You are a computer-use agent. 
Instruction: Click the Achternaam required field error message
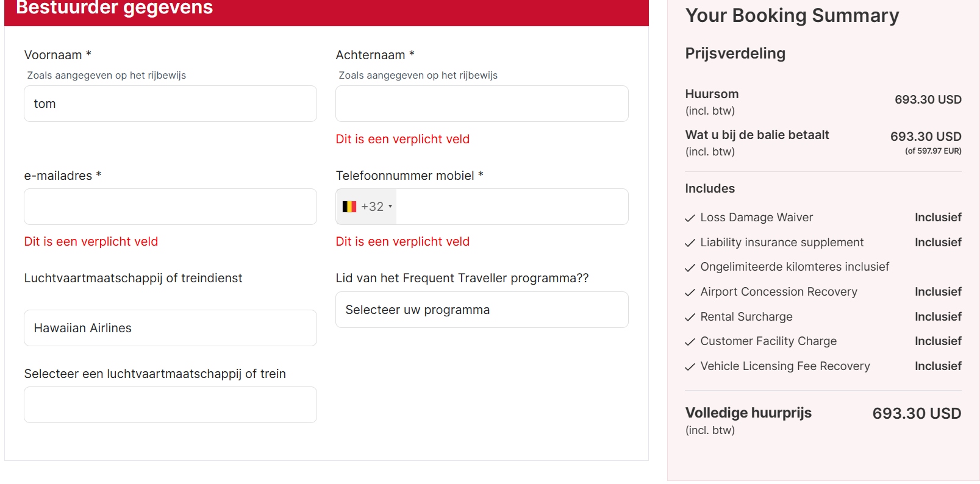coord(402,139)
